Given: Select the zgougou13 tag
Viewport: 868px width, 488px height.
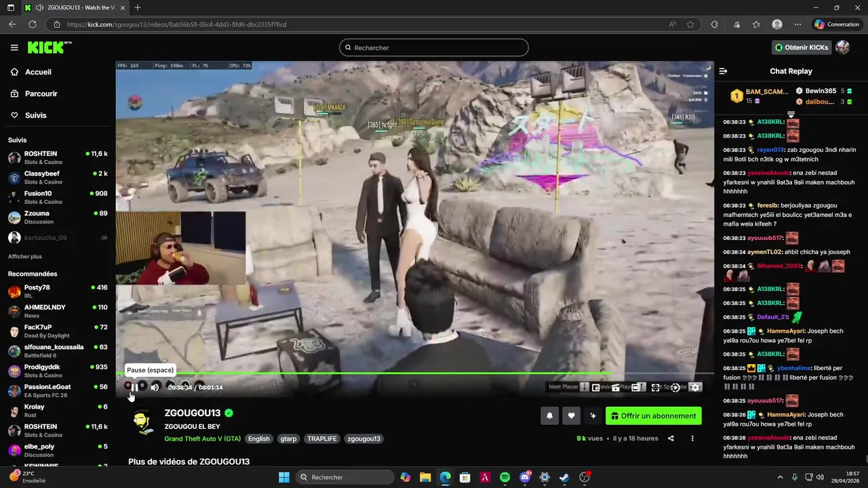Looking at the screenshot, I should coord(363,439).
